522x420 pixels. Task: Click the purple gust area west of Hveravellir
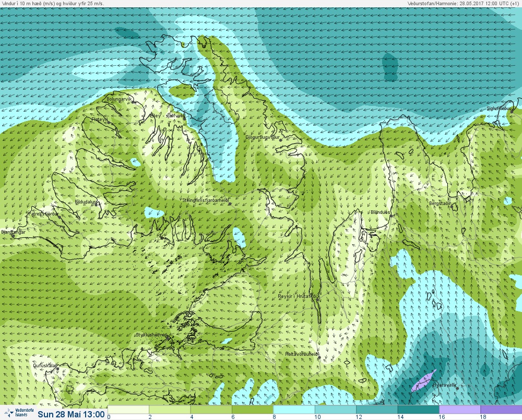[423, 381]
